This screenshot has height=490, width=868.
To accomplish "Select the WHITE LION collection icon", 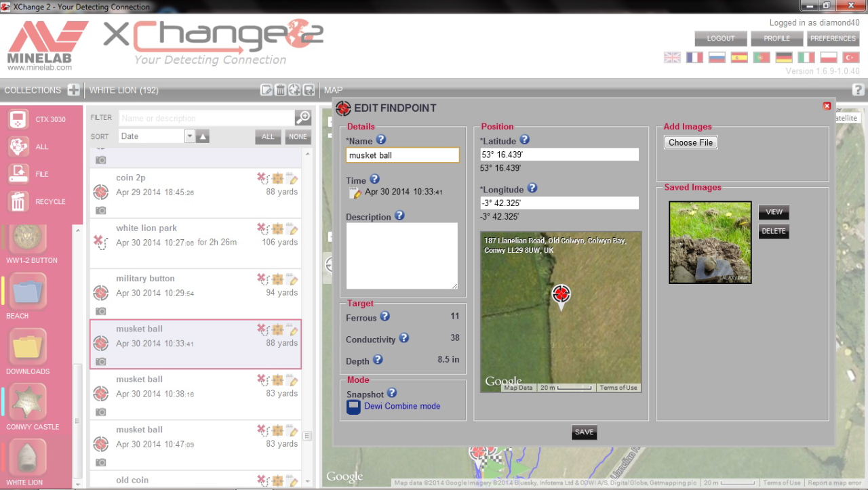I will click(x=28, y=458).
